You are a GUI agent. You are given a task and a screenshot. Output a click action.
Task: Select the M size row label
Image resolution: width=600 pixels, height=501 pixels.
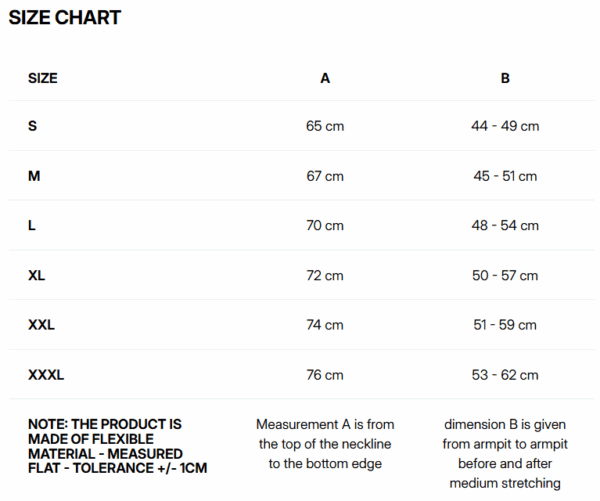pyautogui.click(x=34, y=176)
